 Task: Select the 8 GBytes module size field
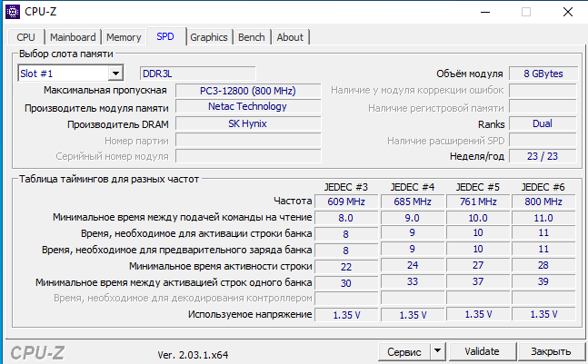coord(543,74)
